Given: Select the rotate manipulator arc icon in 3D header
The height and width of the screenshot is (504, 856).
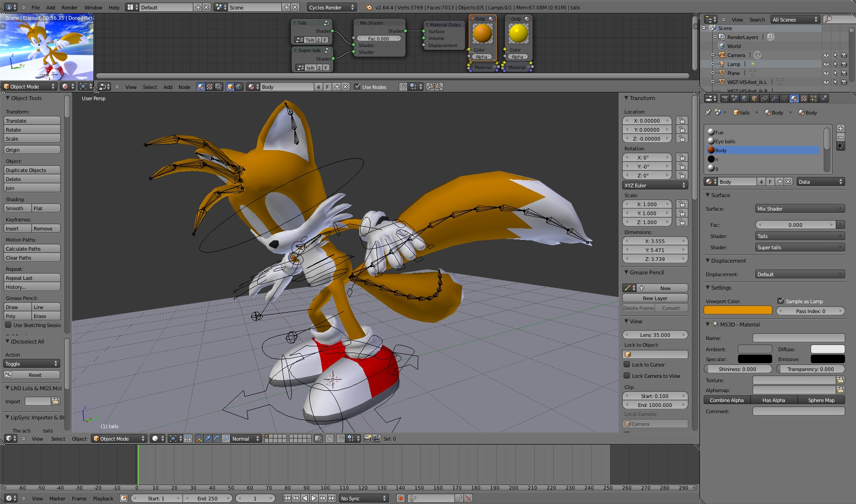Looking at the screenshot, I should click(x=217, y=438).
